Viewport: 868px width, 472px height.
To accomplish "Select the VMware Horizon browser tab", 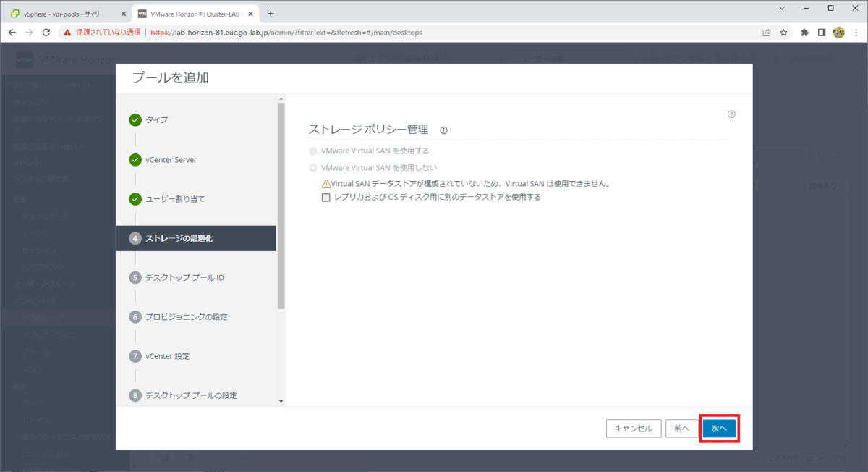I will (x=195, y=14).
